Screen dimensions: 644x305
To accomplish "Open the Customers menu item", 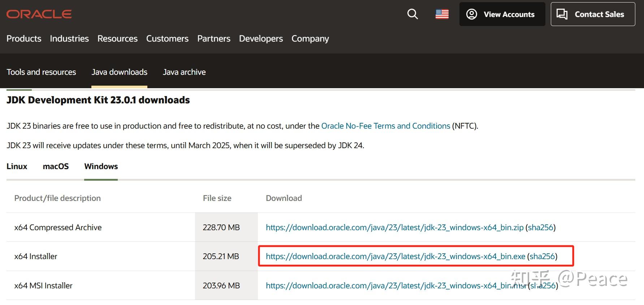I will coord(167,39).
